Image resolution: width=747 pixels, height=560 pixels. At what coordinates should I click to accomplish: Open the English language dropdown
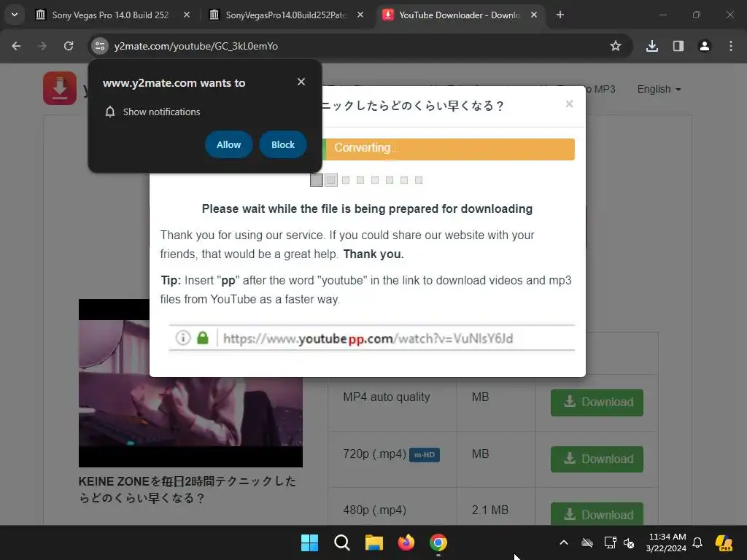coord(659,90)
